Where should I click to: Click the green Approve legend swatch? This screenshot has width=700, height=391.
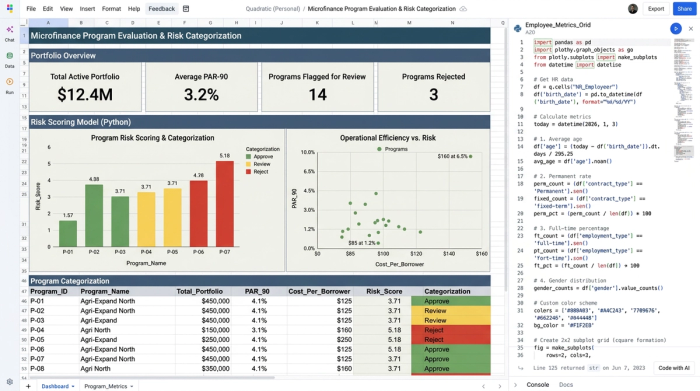click(248, 157)
